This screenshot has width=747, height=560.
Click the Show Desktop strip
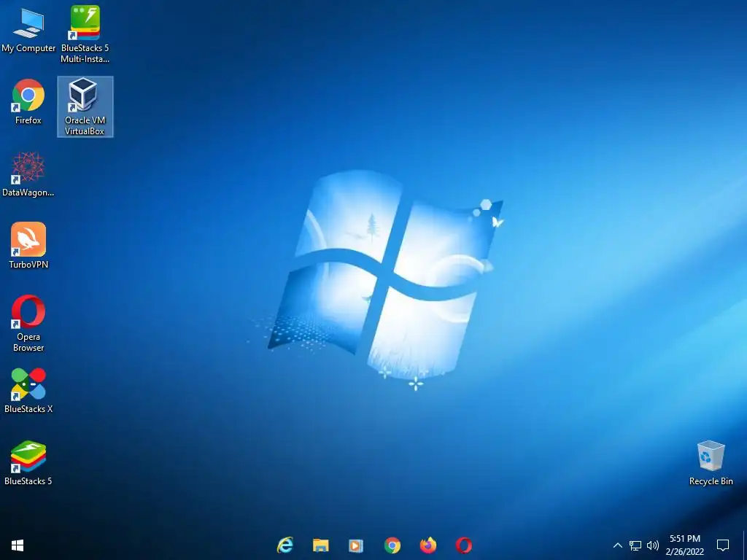[744, 545]
